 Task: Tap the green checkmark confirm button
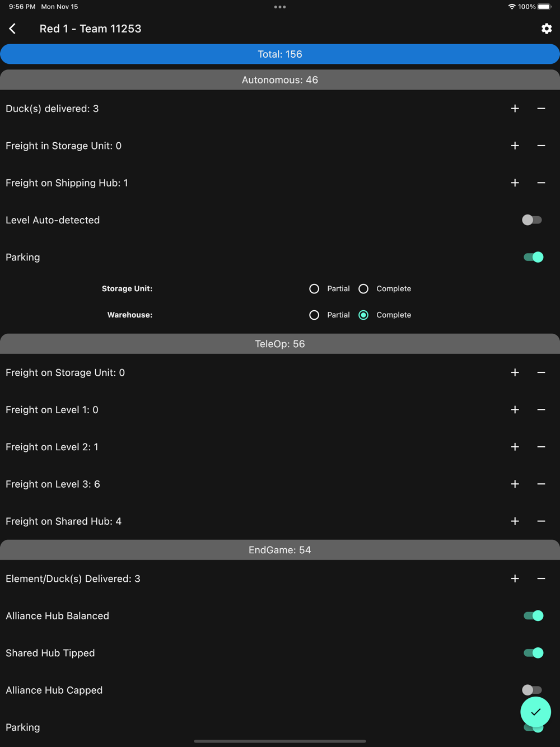tap(535, 712)
